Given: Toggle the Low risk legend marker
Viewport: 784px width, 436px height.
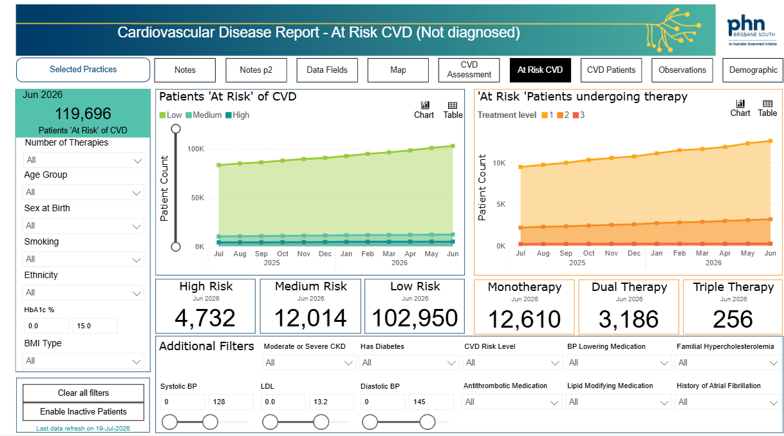Looking at the screenshot, I should pyautogui.click(x=162, y=115).
